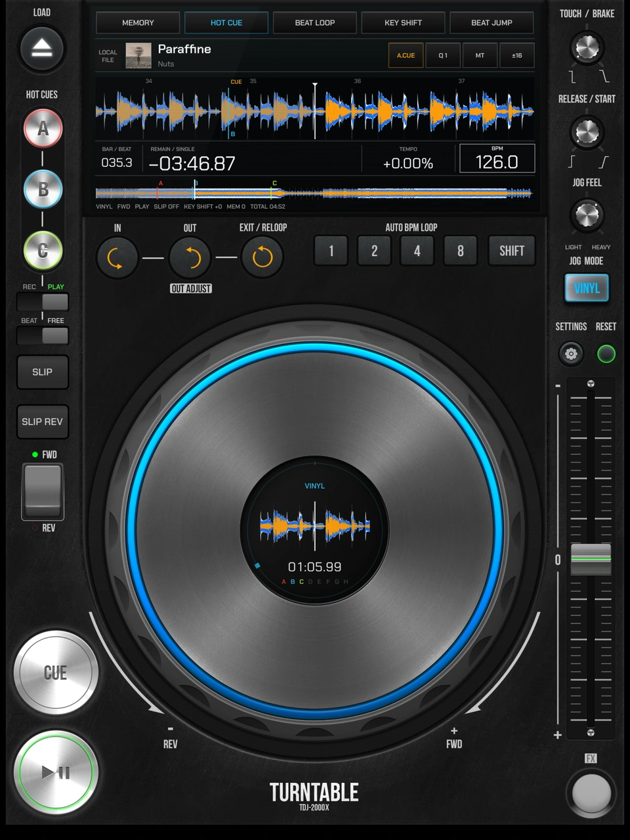Click the green Reset indicator button
The width and height of the screenshot is (630, 840).
(x=606, y=354)
